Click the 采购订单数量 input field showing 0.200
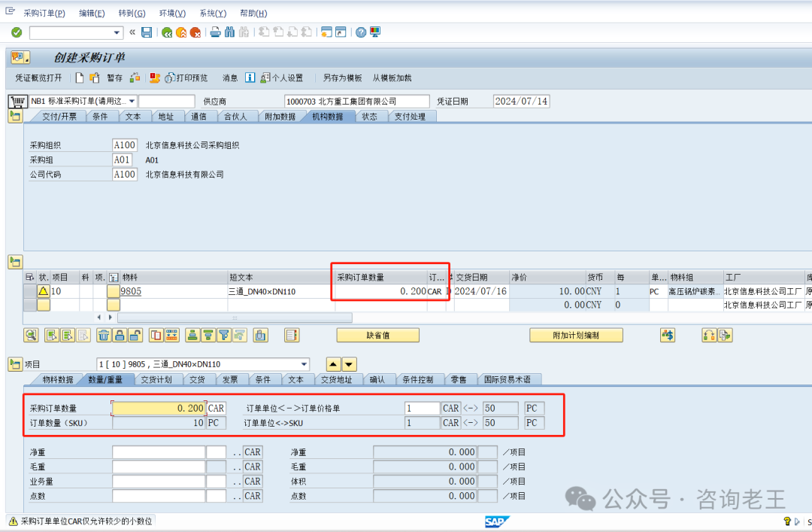Screen dimensions: 812x532 (159, 408)
